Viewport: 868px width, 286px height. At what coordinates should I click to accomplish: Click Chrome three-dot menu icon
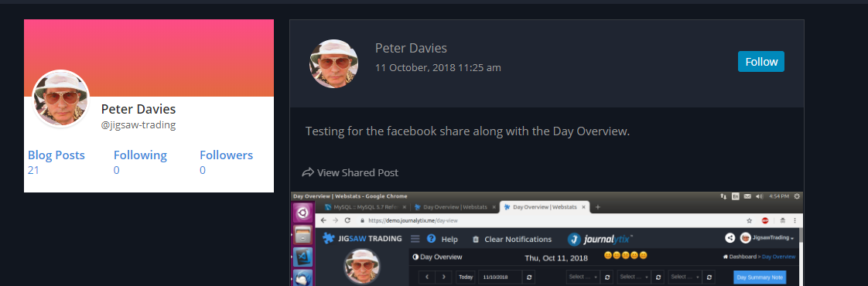tap(796, 220)
